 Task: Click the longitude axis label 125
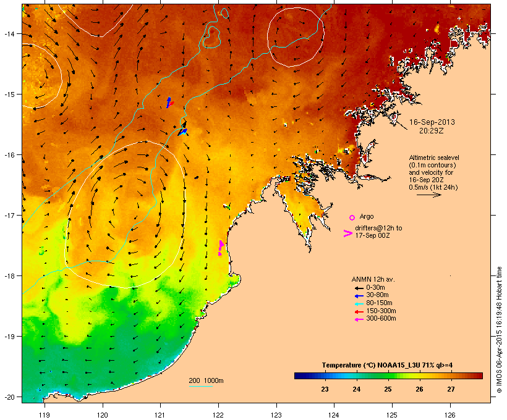(x=392, y=415)
